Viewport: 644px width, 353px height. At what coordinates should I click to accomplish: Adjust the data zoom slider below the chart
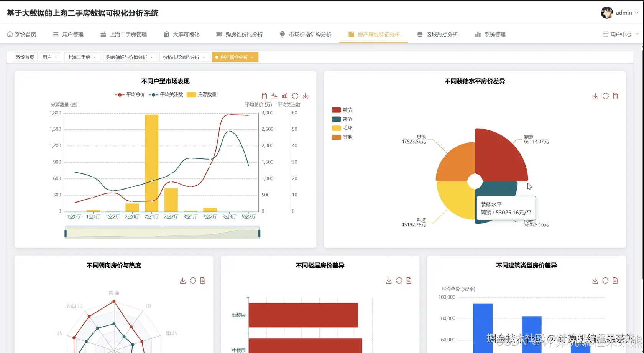coord(162,232)
